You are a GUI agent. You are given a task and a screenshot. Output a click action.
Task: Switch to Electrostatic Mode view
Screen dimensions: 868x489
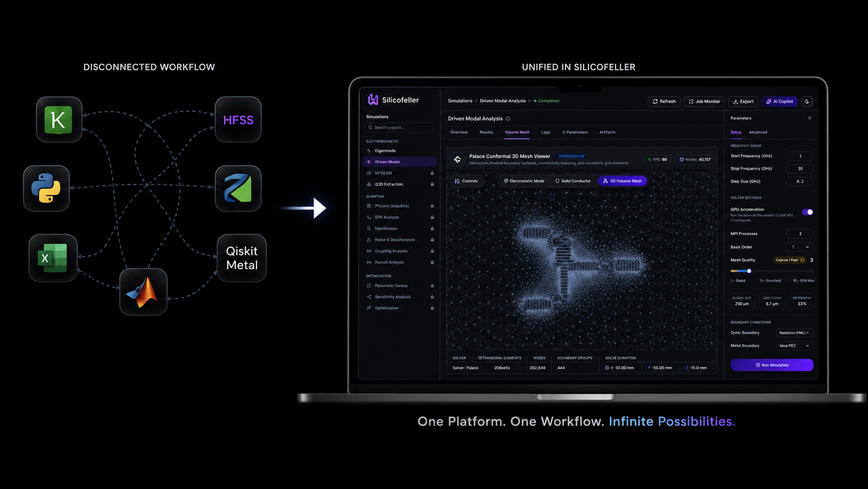click(524, 181)
